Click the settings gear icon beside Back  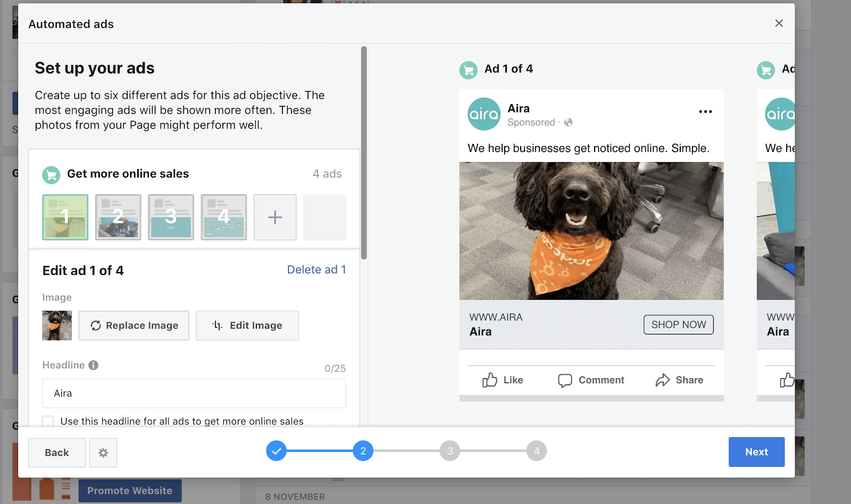click(x=103, y=452)
